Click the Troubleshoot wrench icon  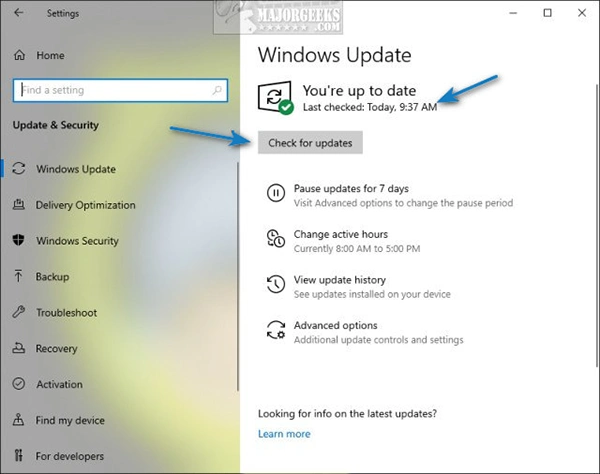(x=18, y=312)
